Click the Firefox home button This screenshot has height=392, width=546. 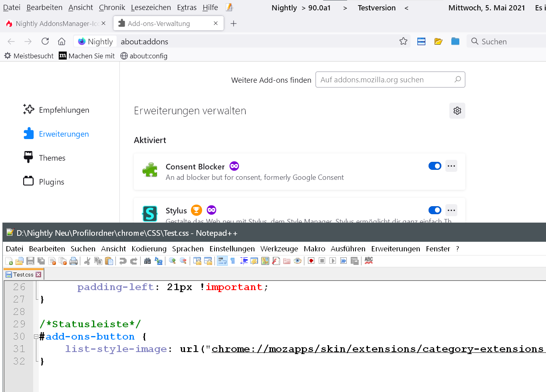(x=62, y=41)
